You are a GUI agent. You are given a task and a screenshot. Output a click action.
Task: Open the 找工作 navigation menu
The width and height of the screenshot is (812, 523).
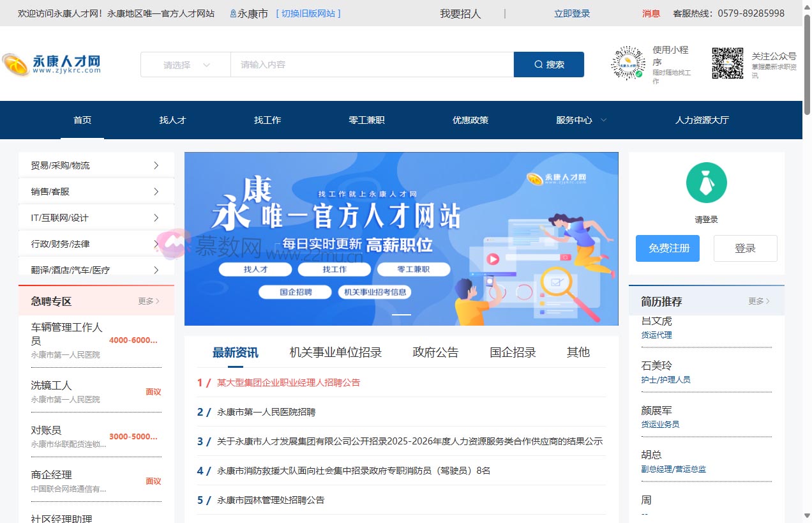click(x=267, y=119)
